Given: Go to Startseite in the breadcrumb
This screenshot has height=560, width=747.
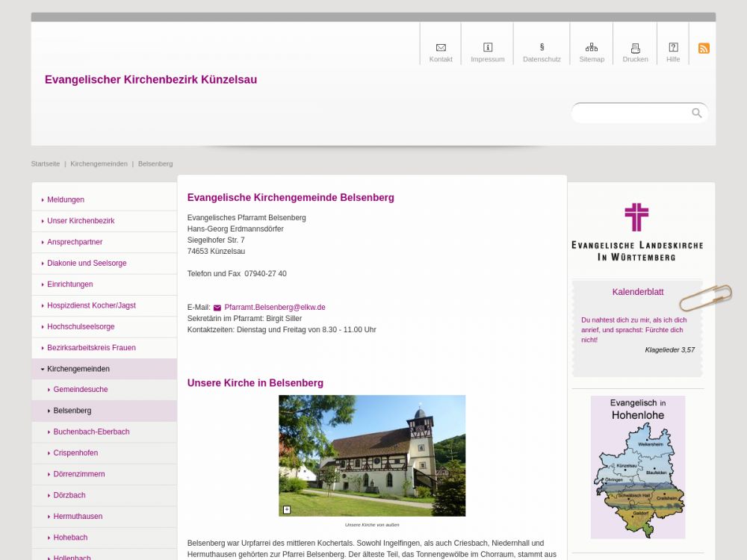Looking at the screenshot, I should click(x=46, y=164).
